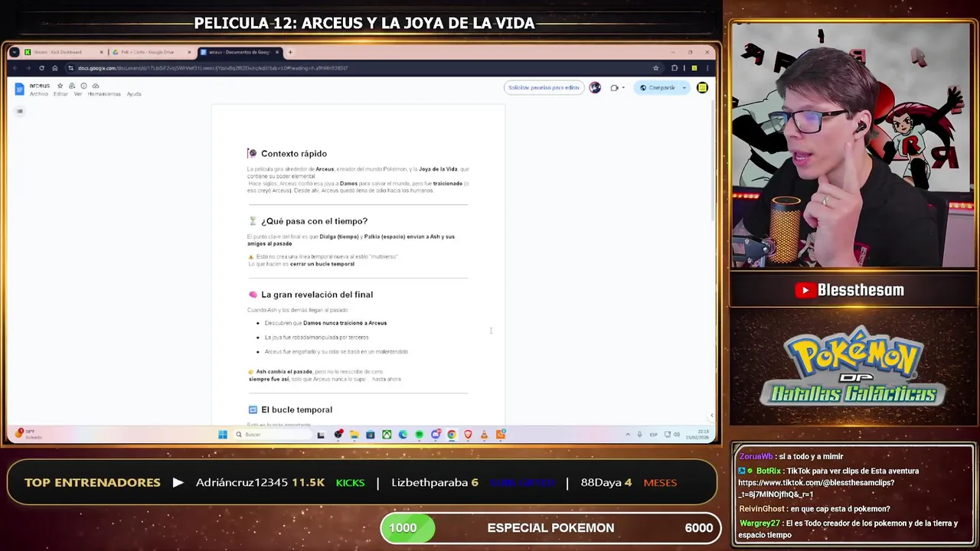The image size is (980, 551).
Task: Open the Ver menu
Action: [x=77, y=94]
